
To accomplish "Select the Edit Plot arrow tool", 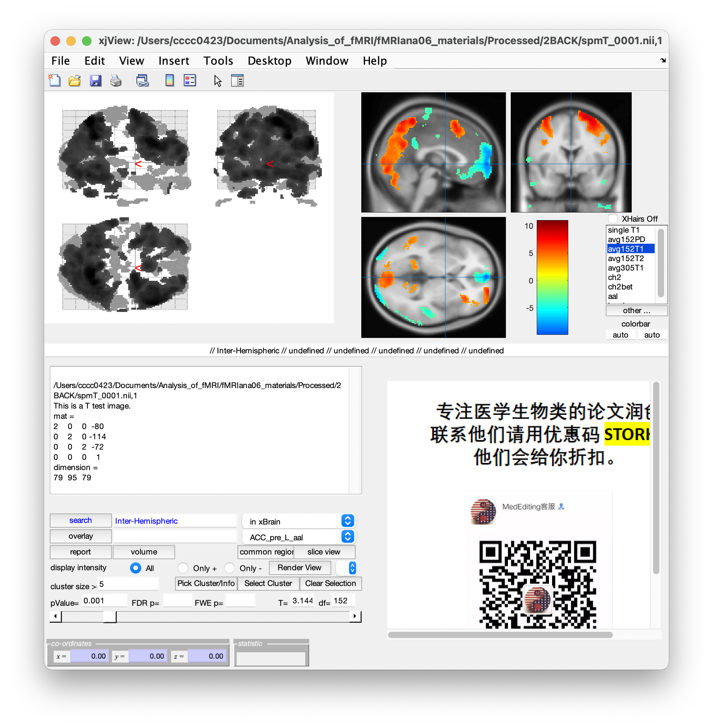I will coord(218,80).
